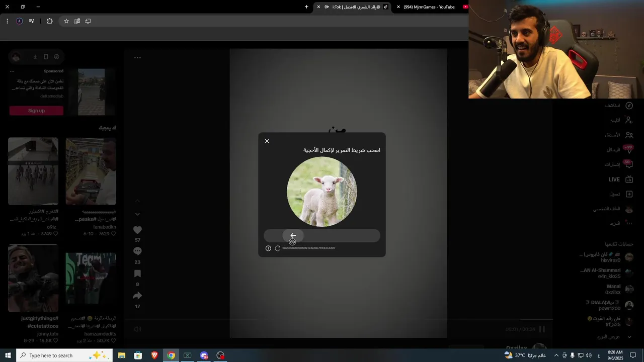
Task: Open video comments bubble icon
Action: pyautogui.click(x=137, y=251)
